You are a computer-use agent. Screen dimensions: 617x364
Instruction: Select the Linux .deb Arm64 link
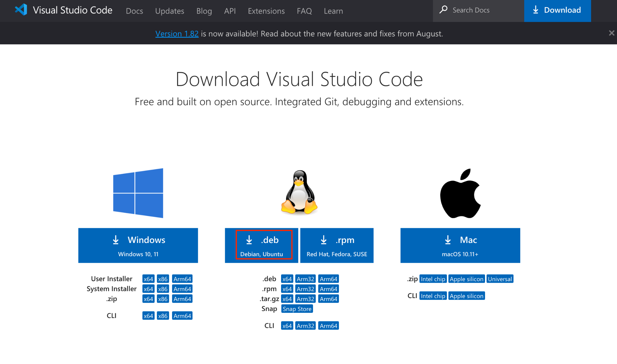pyautogui.click(x=328, y=279)
